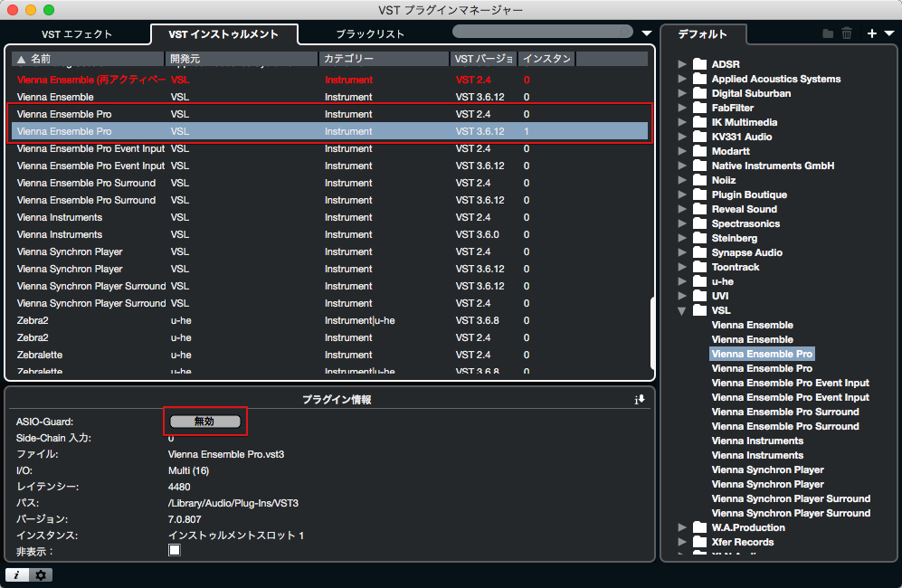Sort the list by the 名前 column header
Screen dimensions: 902x588
coord(88,59)
